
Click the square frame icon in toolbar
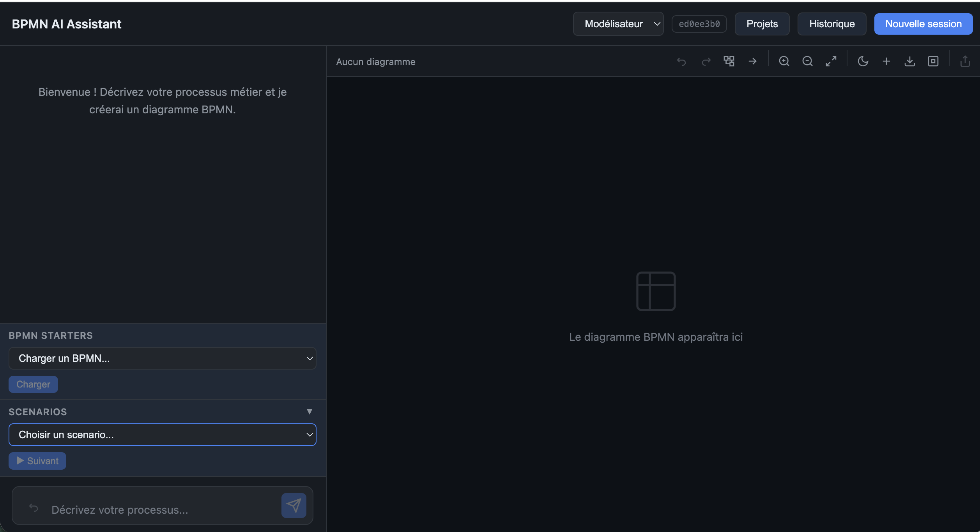point(933,61)
